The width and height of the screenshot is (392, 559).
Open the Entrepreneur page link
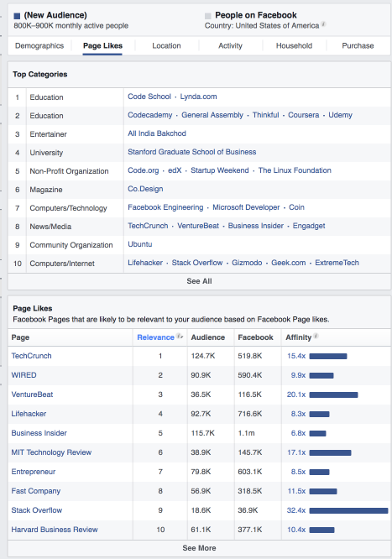coord(34,472)
